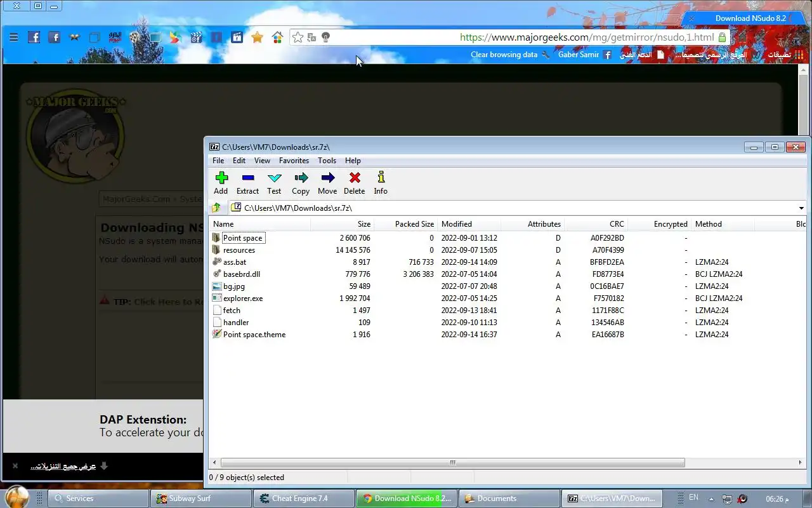
Task: Sort by CRC column header
Action: pos(596,224)
